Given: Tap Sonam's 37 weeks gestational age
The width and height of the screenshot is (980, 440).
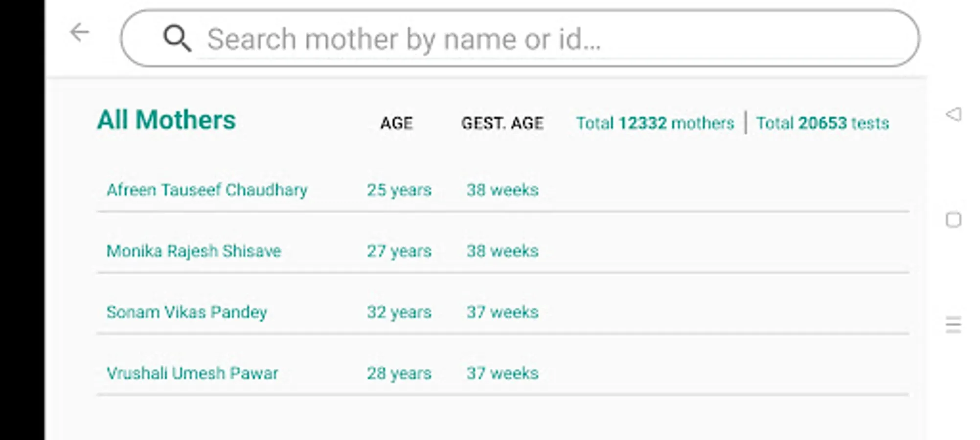Looking at the screenshot, I should pos(502,312).
